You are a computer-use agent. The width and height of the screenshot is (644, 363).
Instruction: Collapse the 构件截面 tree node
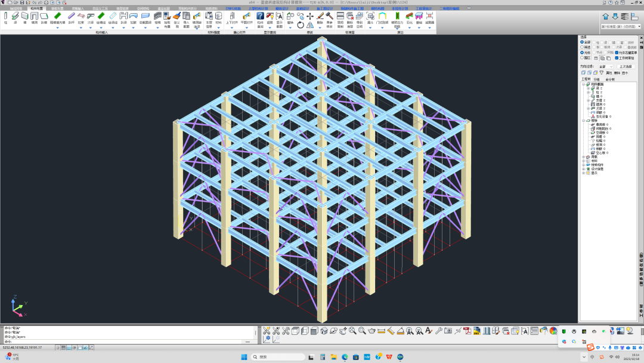coord(583,84)
